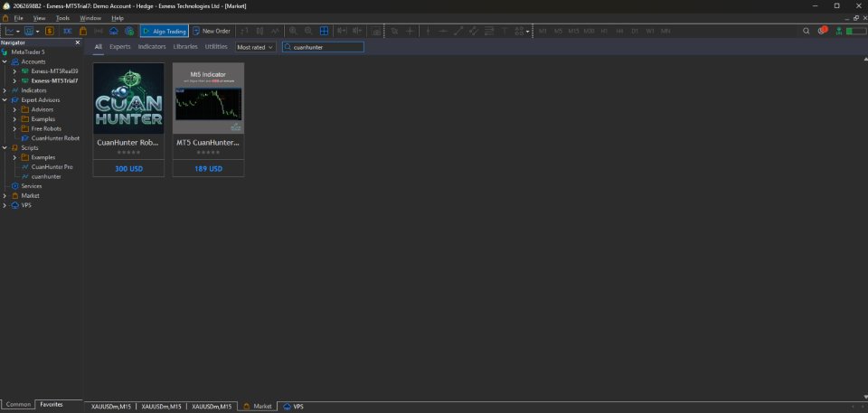Open the MT5 CuanHunter indicator thumbnail
This screenshot has width=868, height=413.
pyautogui.click(x=208, y=98)
